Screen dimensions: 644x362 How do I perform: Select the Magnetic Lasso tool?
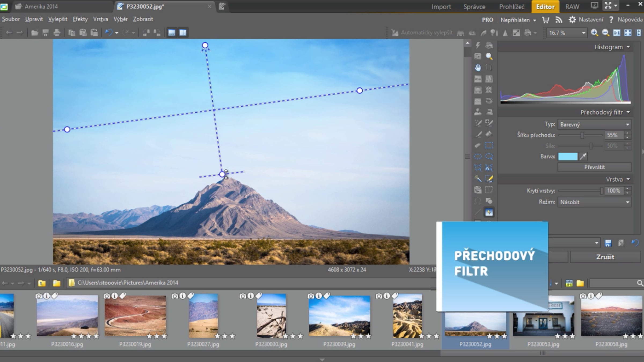489,168
